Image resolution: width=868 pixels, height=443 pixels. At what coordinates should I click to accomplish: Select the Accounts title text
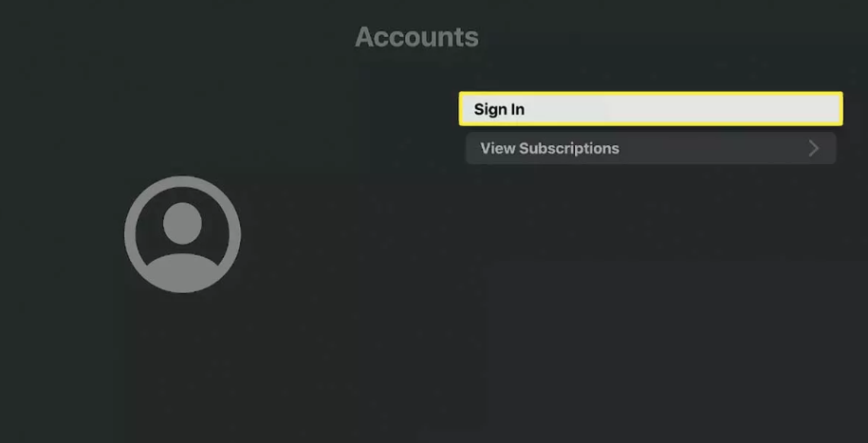tap(416, 37)
